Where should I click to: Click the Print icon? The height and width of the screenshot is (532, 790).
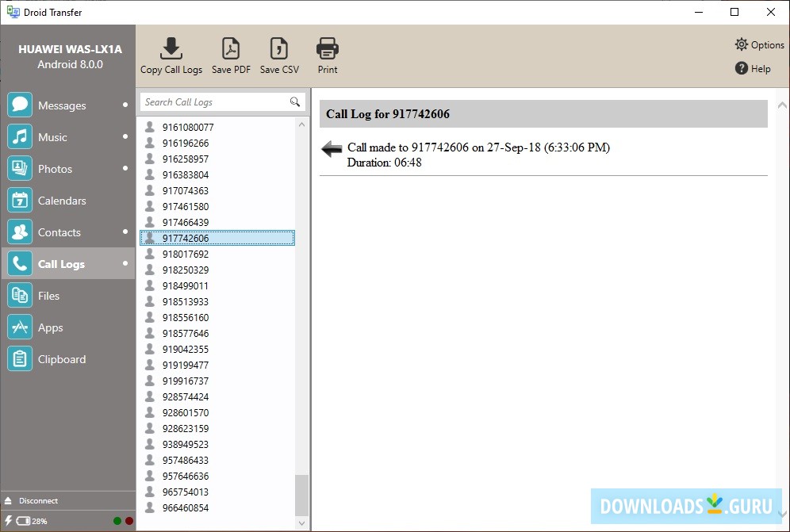pyautogui.click(x=328, y=48)
